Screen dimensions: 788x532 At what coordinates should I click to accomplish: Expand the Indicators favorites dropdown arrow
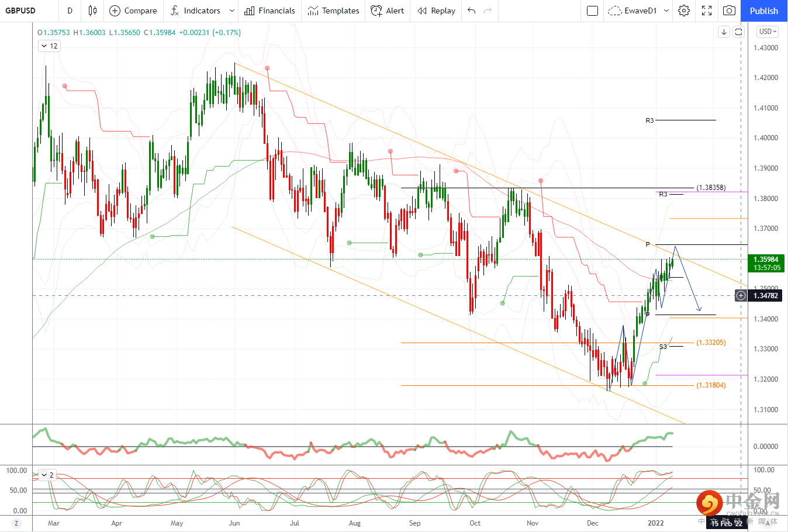click(232, 11)
